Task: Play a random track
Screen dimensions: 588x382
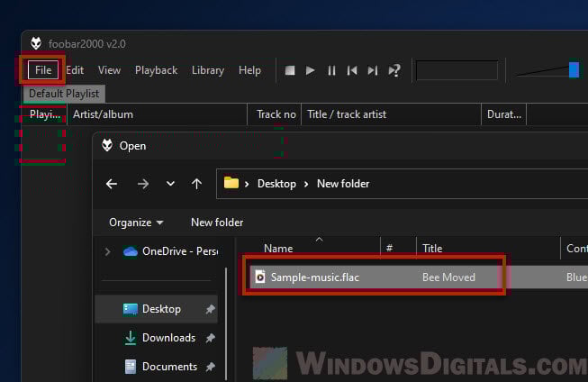Action: [x=394, y=70]
